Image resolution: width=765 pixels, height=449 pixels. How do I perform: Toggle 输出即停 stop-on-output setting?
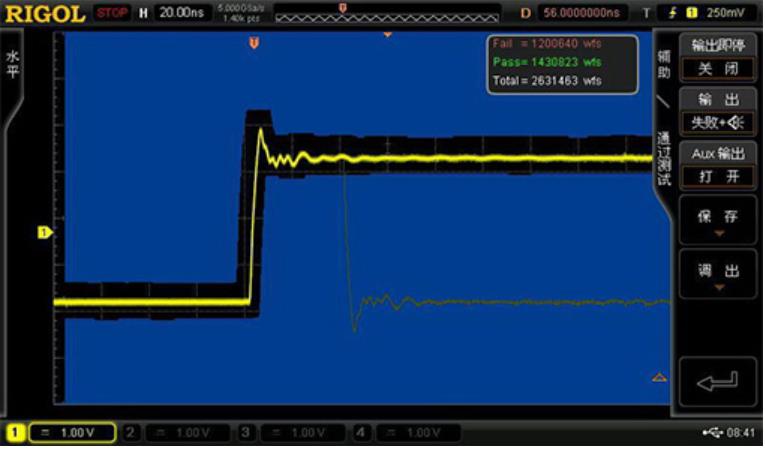pyautogui.click(x=718, y=58)
